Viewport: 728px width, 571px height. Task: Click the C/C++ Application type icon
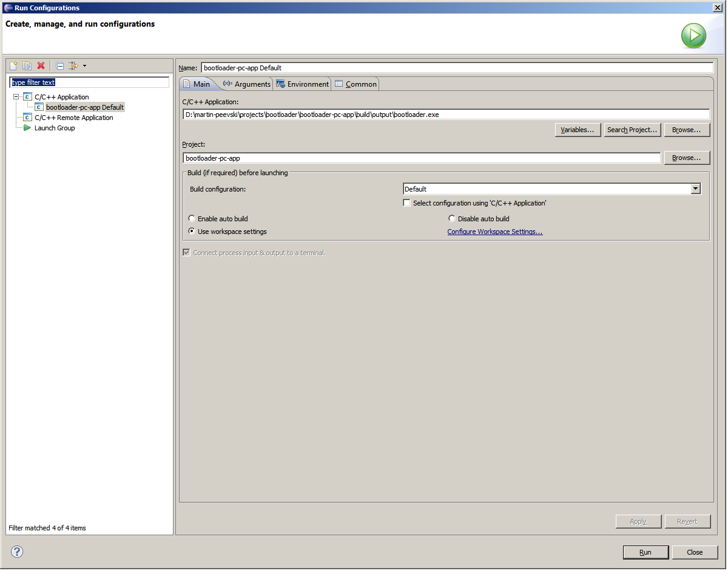(x=27, y=97)
